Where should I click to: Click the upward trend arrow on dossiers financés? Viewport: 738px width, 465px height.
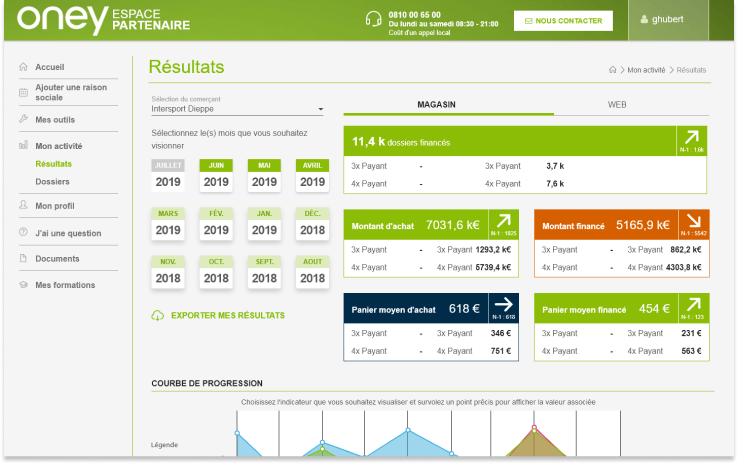click(x=691, y=138)
